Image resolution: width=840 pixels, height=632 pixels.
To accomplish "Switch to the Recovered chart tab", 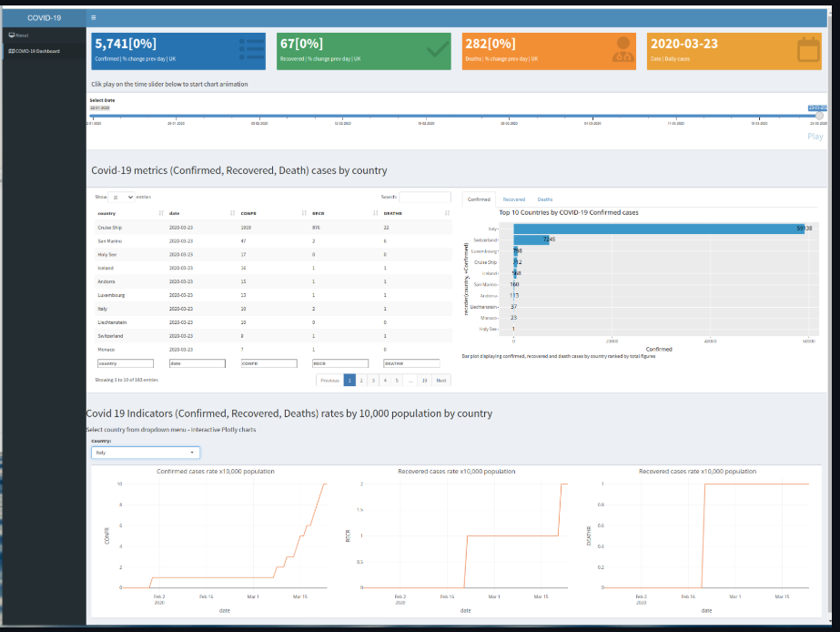I will click(514, 199).
